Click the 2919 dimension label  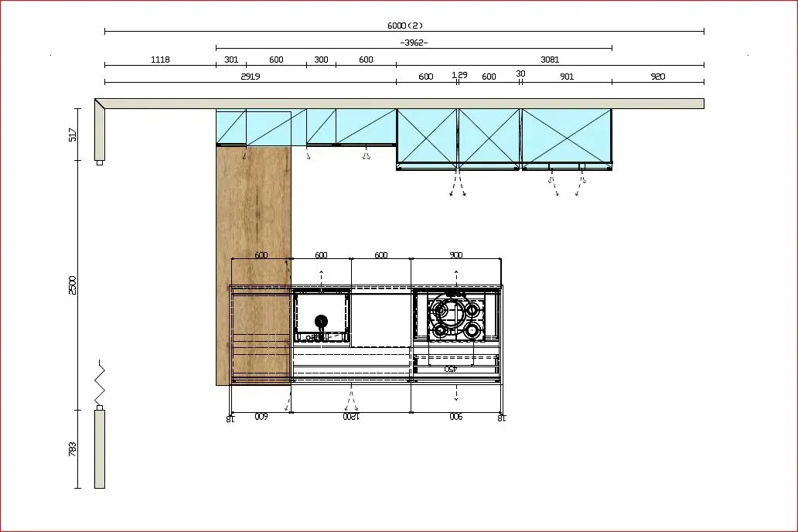(250, 77)
